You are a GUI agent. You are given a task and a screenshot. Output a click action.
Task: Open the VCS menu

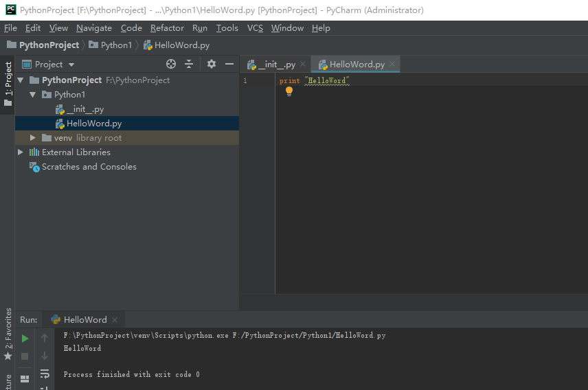(x=255, y=28)
